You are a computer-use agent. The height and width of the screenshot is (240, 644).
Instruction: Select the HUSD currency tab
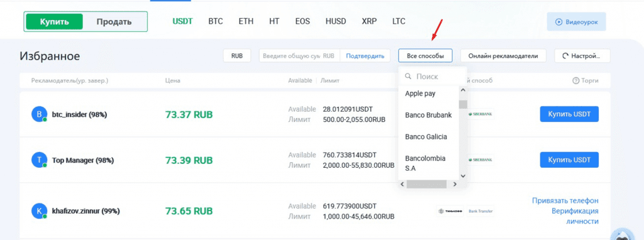coord(336,21)
